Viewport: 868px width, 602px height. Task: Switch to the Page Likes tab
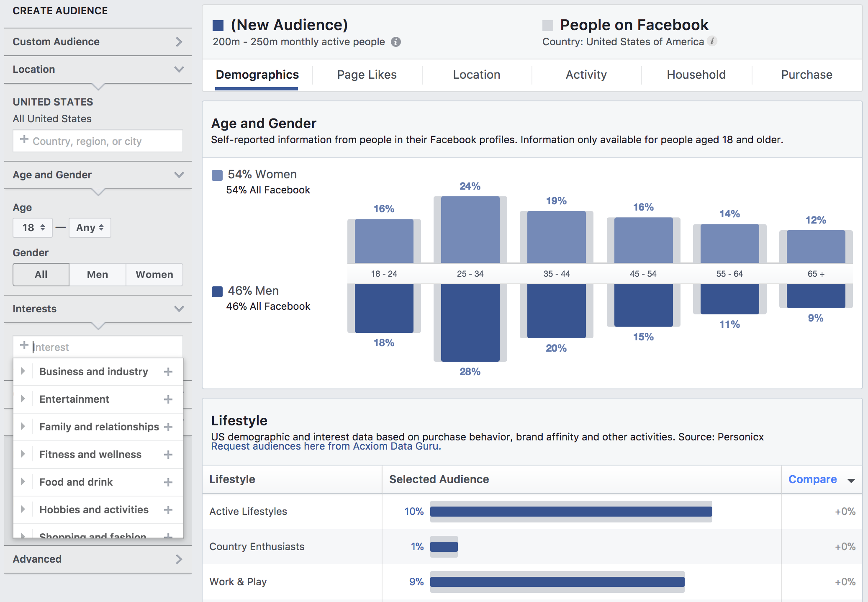coord(367,75)
